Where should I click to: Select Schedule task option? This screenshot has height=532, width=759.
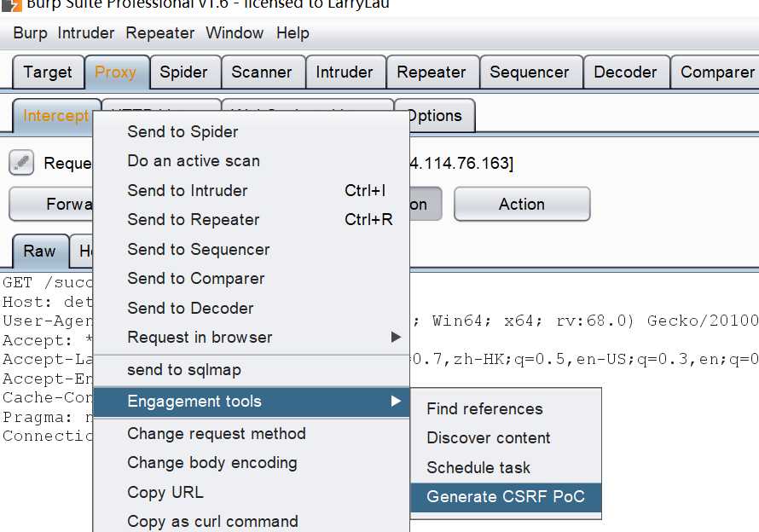[478, 467]
